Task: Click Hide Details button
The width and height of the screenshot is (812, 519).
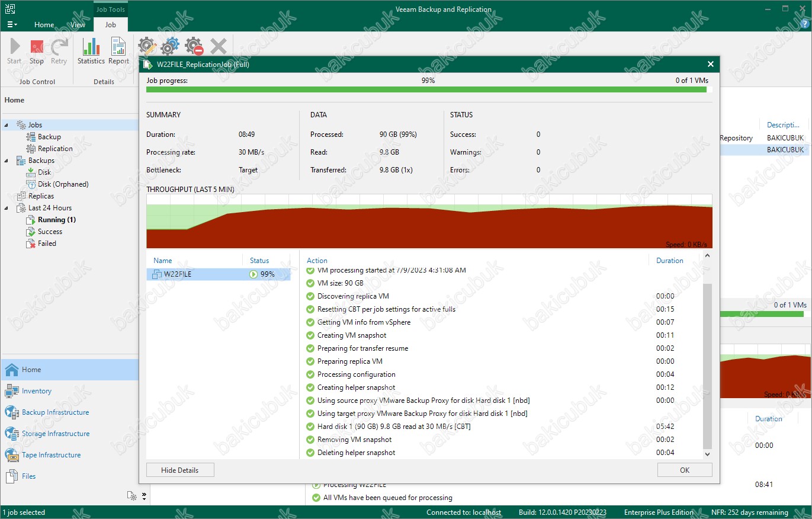Action: tap(180, 470)
